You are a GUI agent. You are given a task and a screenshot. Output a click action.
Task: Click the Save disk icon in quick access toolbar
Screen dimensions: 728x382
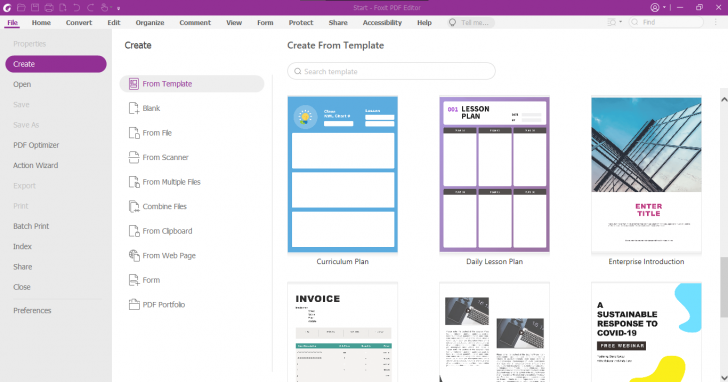[x=35, y=7]
